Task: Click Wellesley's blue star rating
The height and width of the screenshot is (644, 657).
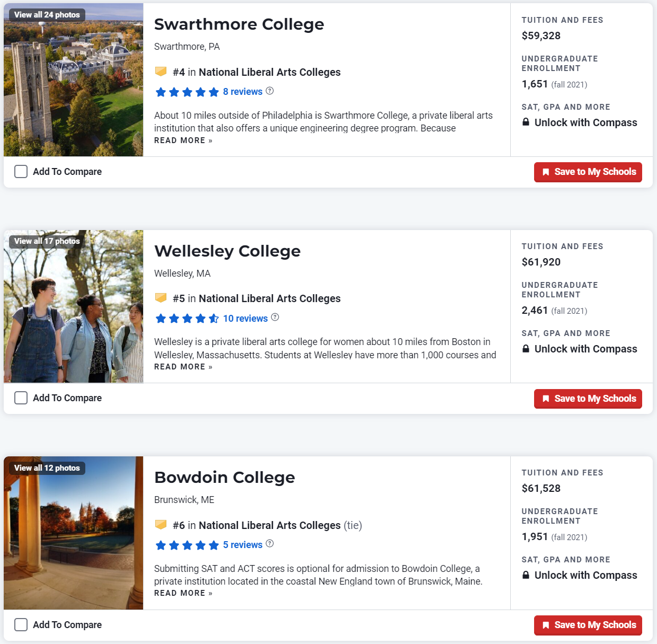Action: pos(187,319)
